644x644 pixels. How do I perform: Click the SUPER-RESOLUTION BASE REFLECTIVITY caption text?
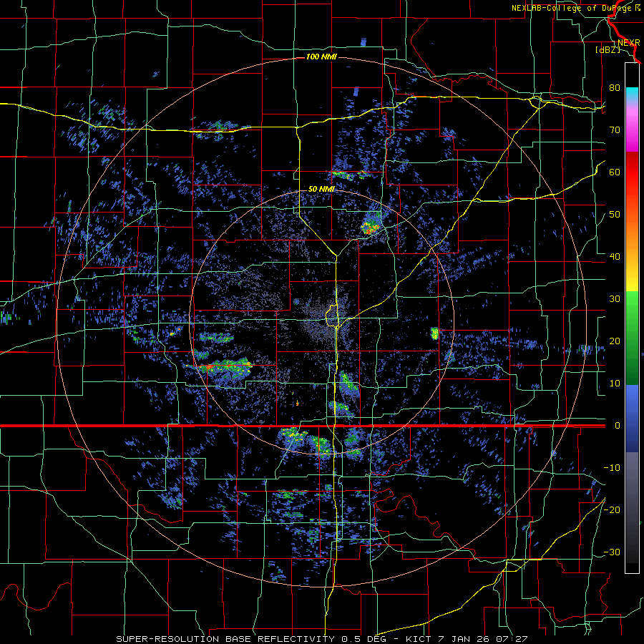(x=225, y=639)
